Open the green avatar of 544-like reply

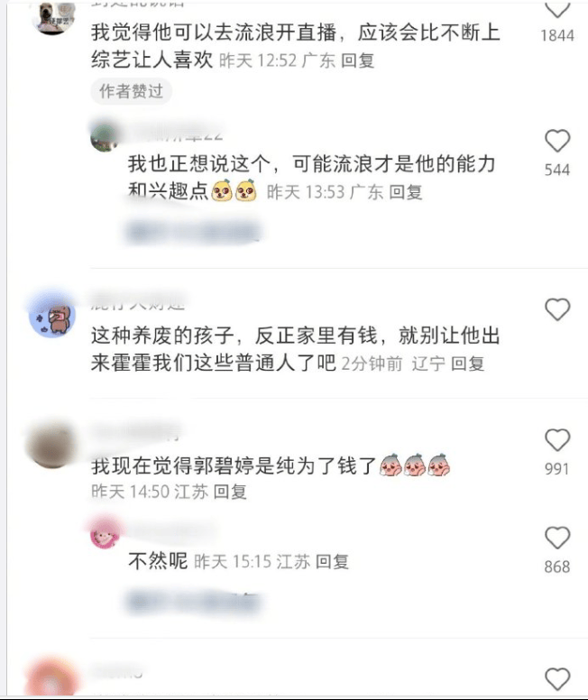pyautogui.click(x=106, y=136)
